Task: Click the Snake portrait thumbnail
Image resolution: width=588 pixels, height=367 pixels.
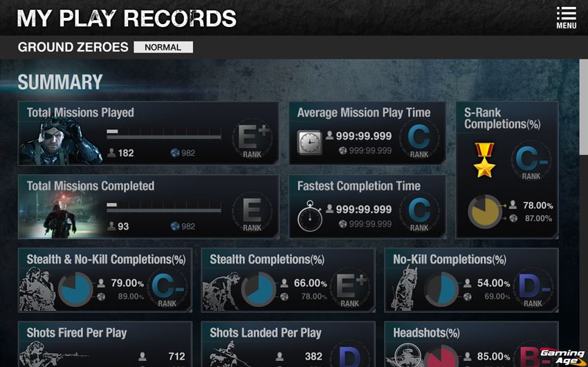Action: tap(60, 141)
